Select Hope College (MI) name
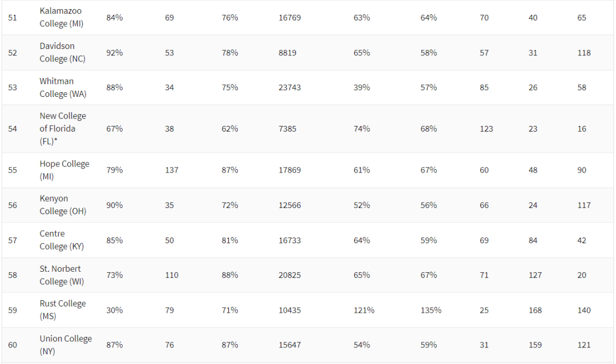 point(64,170)
